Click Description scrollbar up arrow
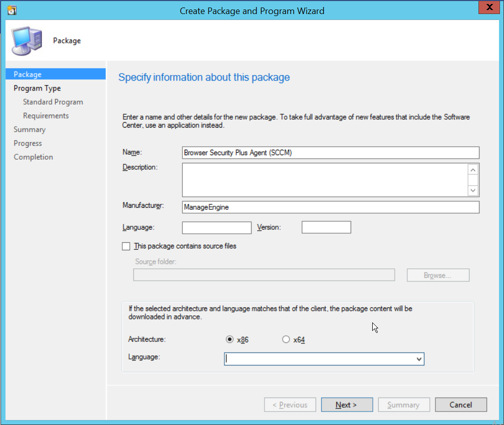The height and width of the screenshot is (425, 504). [x=473, y=170]
